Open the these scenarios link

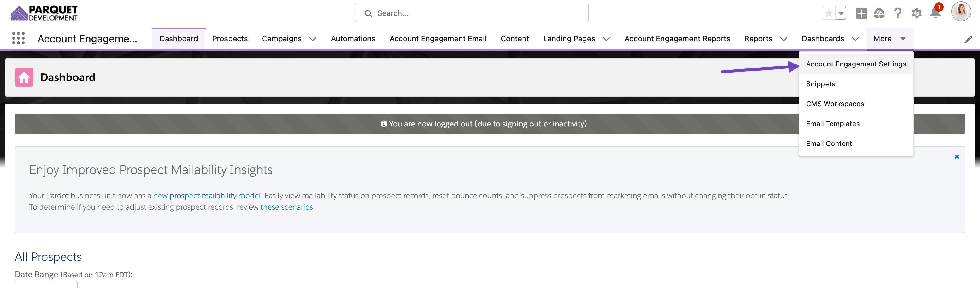click(286, 207)
